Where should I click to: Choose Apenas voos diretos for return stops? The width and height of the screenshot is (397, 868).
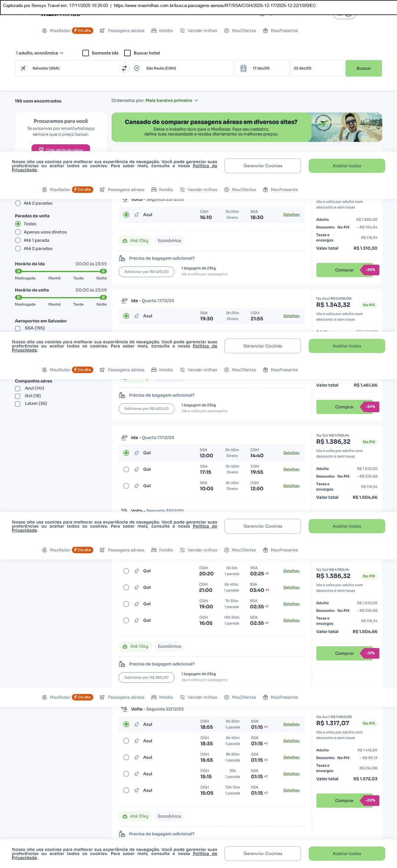(x=18, y=232)
